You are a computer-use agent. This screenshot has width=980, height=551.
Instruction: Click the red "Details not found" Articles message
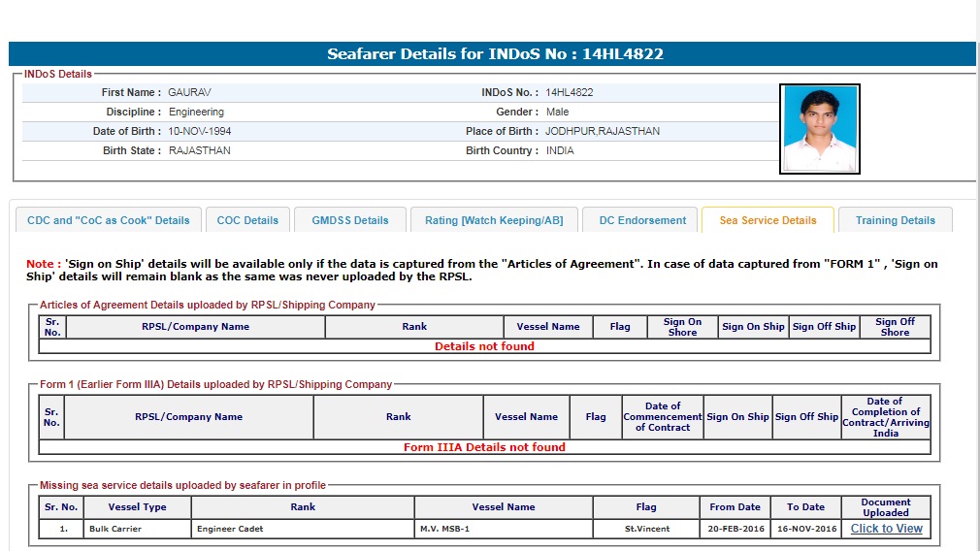coord(484,346)
